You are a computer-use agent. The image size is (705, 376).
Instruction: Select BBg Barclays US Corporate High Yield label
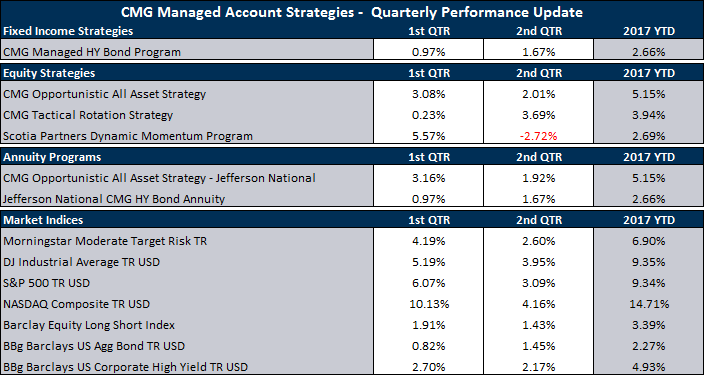(125, 367)
